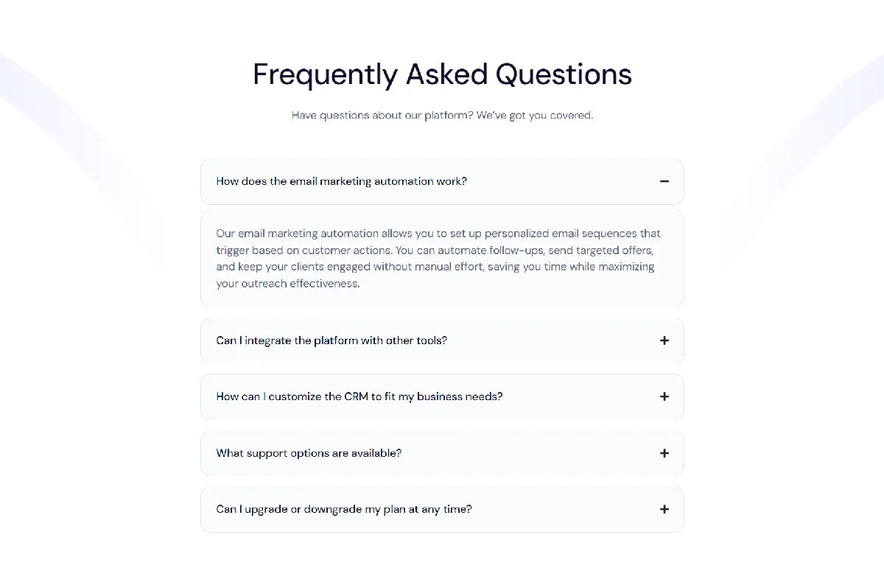
Task: Click the empty space in the support options row
Action: click(x=530, y=453)
